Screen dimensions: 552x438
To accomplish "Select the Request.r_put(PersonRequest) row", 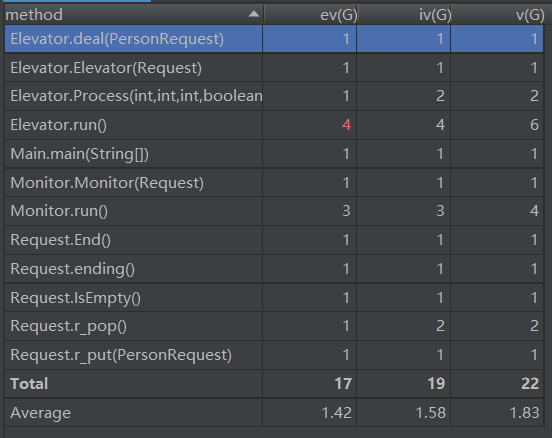I will 274,355.
